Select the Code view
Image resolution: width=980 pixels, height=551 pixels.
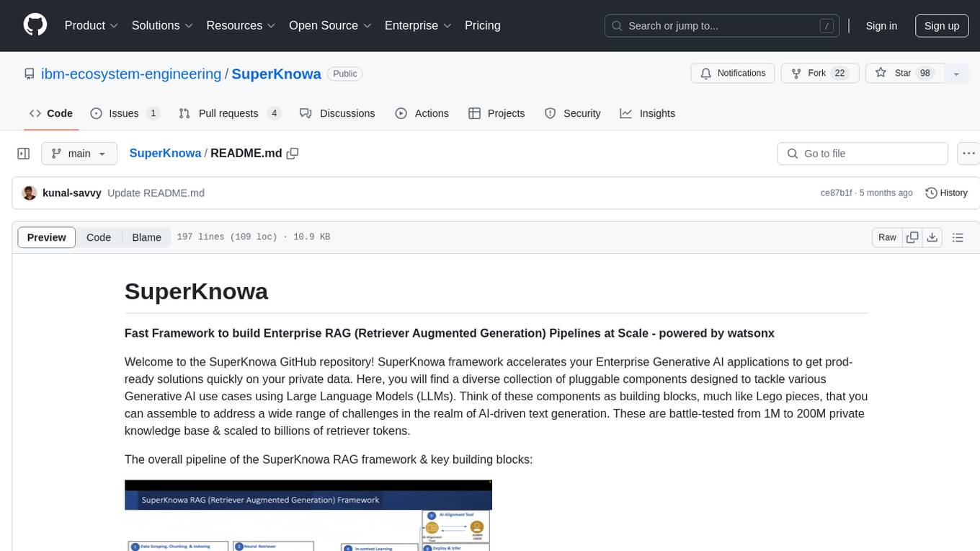tap(99, 237)
